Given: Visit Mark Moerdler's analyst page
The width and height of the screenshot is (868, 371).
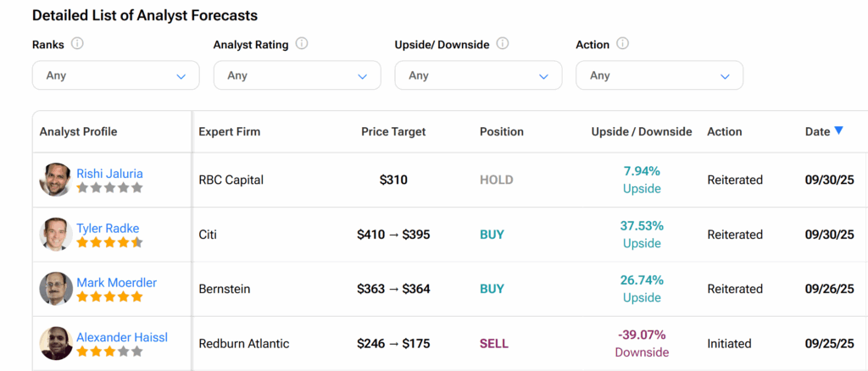Looking at the screenshot, I should click(116, 282).
